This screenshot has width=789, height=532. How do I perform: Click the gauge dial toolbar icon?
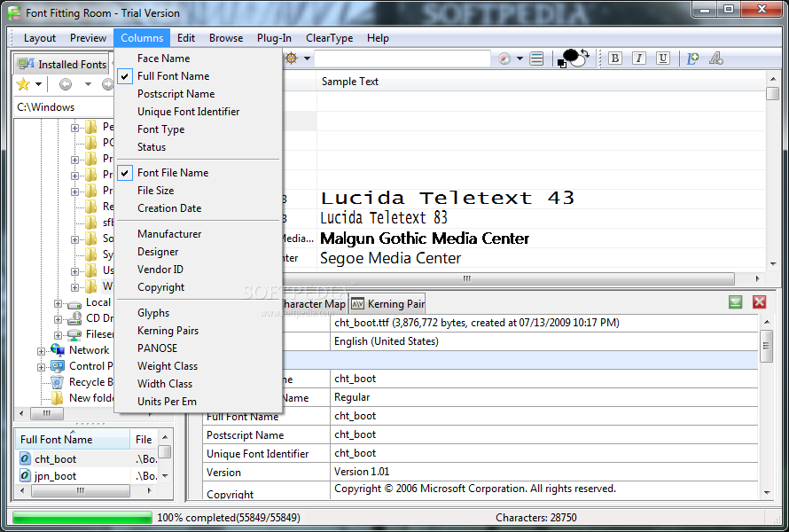tap(504, 59)
